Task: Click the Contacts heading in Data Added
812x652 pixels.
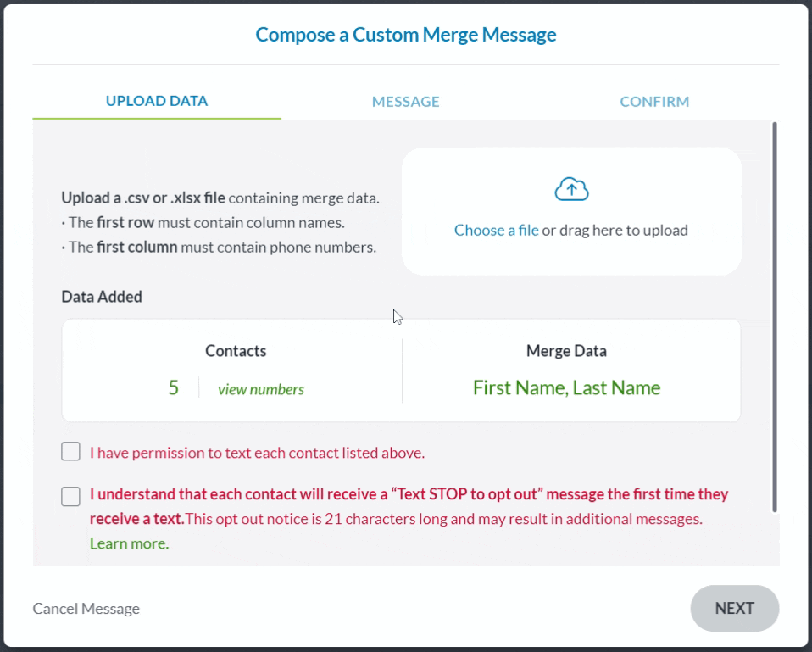Action: 236,351
